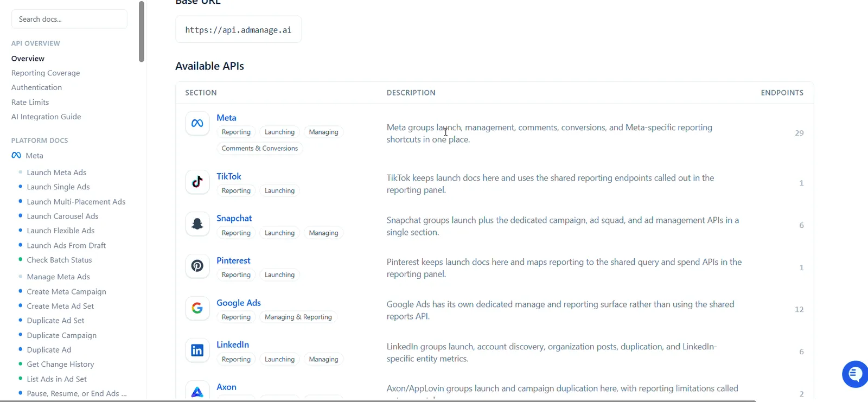This screenshot has height=402, width=868.
Task: Focus the Search docs input field
Action: 69,19
